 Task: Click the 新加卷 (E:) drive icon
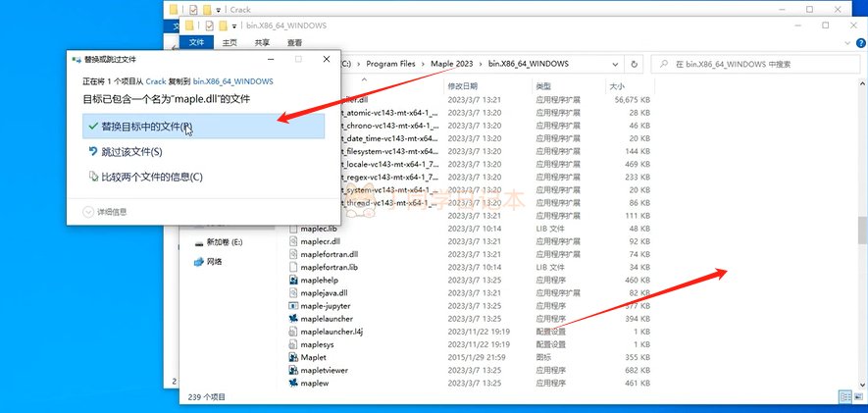pyautogui.click(x=200, y=241)
